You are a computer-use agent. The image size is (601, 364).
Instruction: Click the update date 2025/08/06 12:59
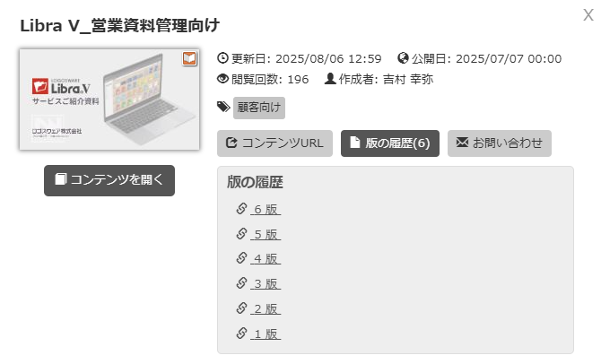[x=328, y=59]
